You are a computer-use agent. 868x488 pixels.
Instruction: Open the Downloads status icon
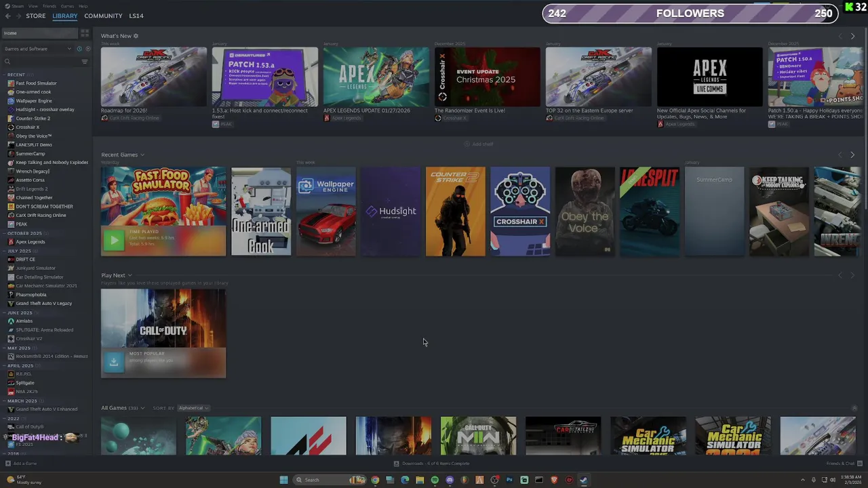397,464
